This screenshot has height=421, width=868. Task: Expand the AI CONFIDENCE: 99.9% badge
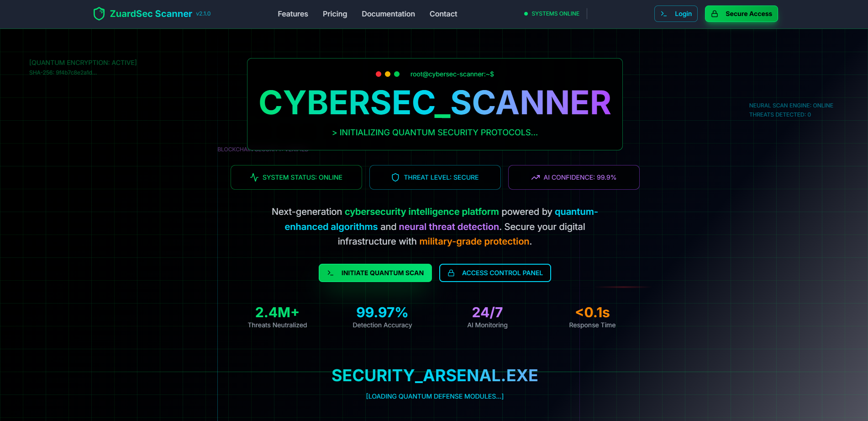click(x=573, y=177)
